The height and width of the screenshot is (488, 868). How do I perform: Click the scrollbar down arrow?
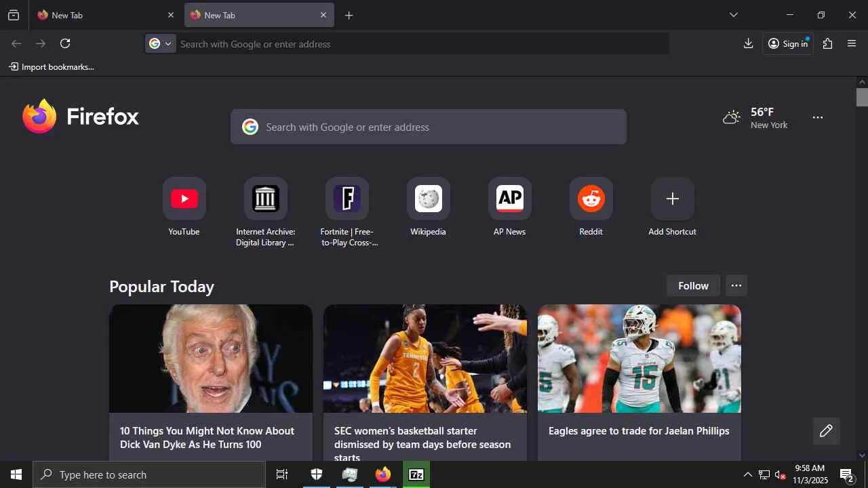(862, 455)
